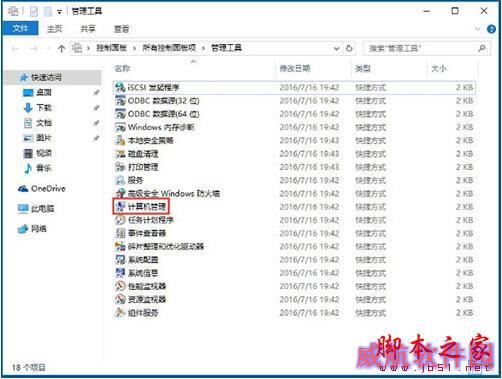This screenshot has height=379, width=502.
Task: Select the 资源监视器 icon
Action: (x=120, y=299)
